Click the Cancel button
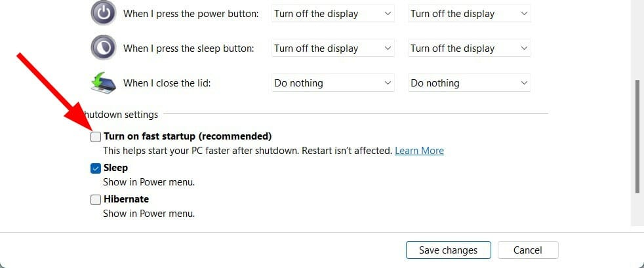Image resolution: width=644 pixels, height=268 pixels. [x=527, y=250]
